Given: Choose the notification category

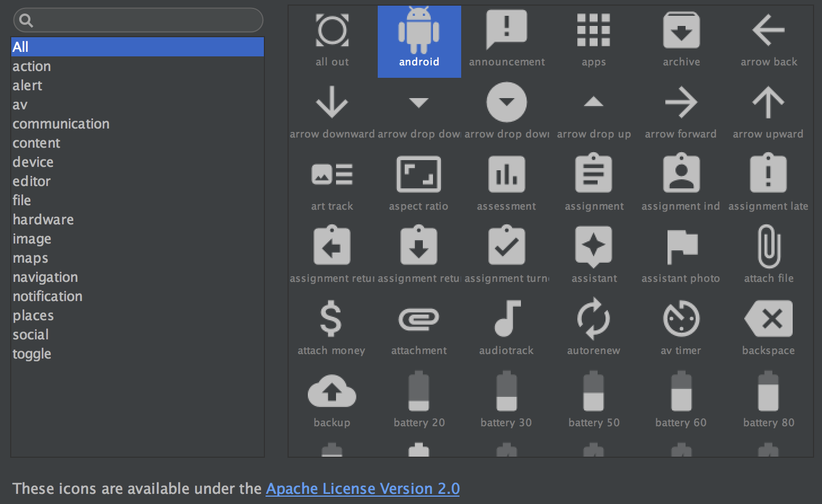Looking at the screenshot, I should [x=47, y=296].
